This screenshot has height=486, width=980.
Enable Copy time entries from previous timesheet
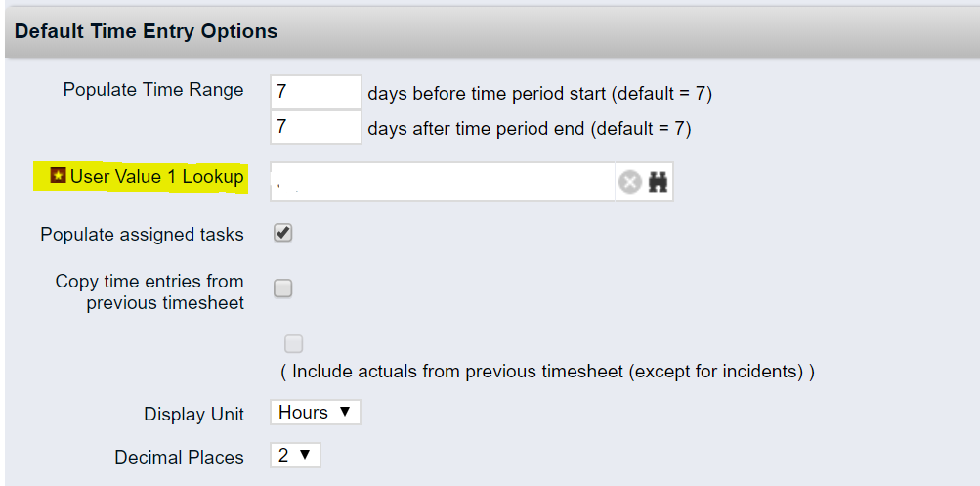tap(283, 288)
